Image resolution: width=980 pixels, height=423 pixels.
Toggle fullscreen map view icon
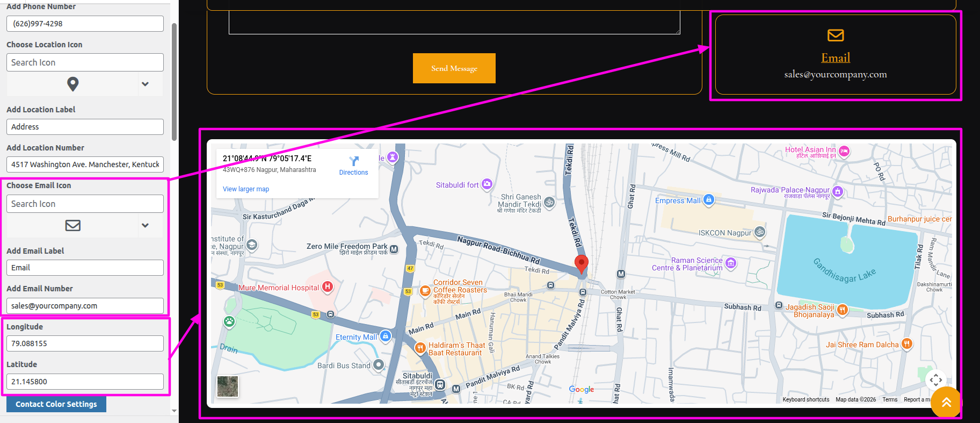coord(935,380)
